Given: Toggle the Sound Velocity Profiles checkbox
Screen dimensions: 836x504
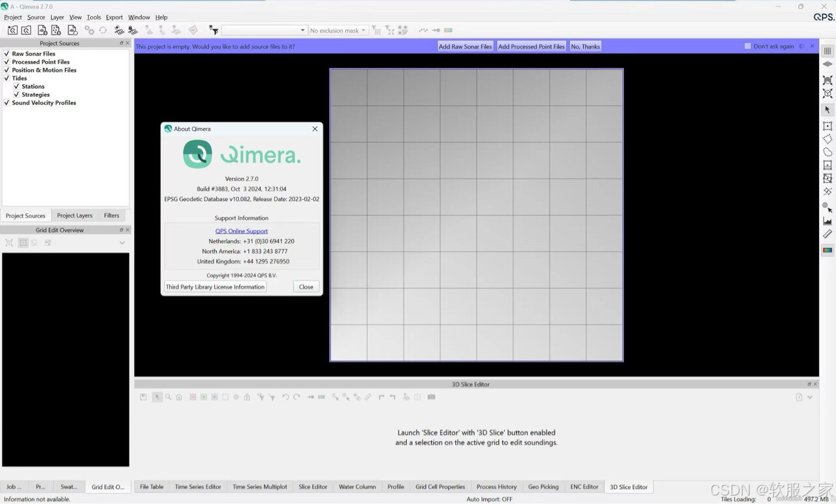Looking at the screenshot, I should coord(7,102).
